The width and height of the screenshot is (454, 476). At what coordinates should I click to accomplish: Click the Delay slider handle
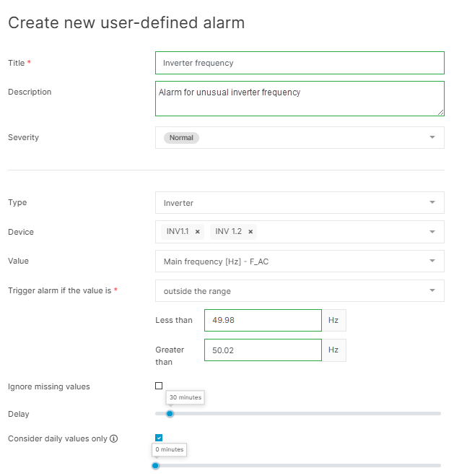170,413
